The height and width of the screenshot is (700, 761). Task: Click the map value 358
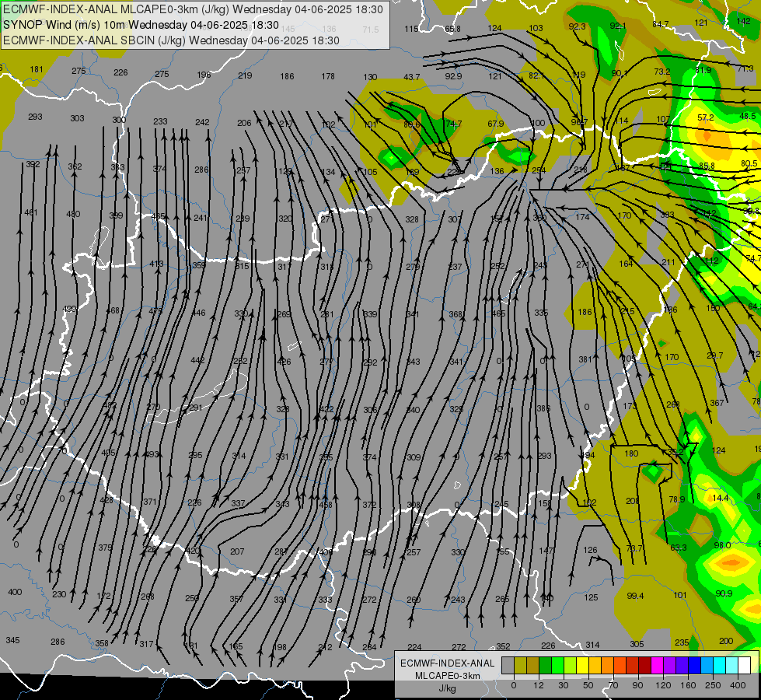click(x=101, y=643)
